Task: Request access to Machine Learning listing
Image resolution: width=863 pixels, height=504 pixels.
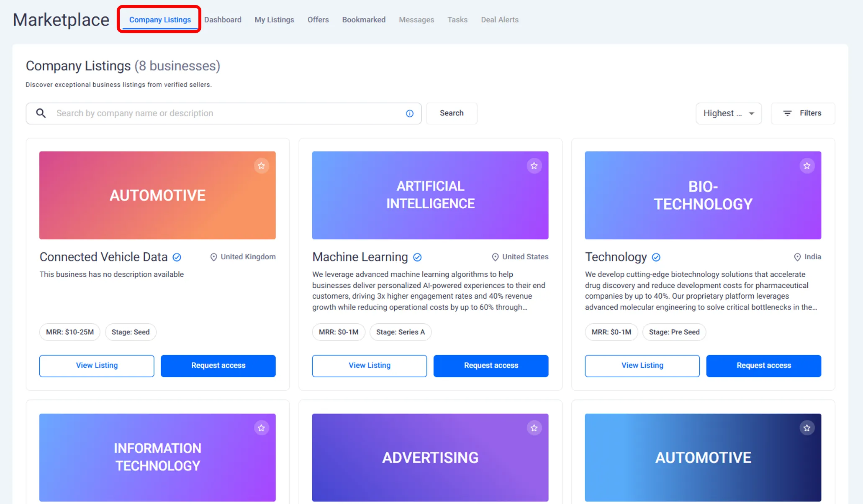Action: coord(491,366)
